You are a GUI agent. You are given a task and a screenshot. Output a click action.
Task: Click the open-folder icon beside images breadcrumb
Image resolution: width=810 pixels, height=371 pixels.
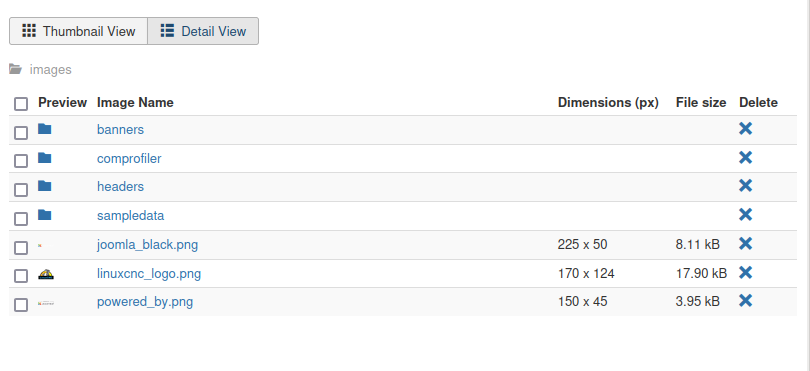[x=15, y=69]
